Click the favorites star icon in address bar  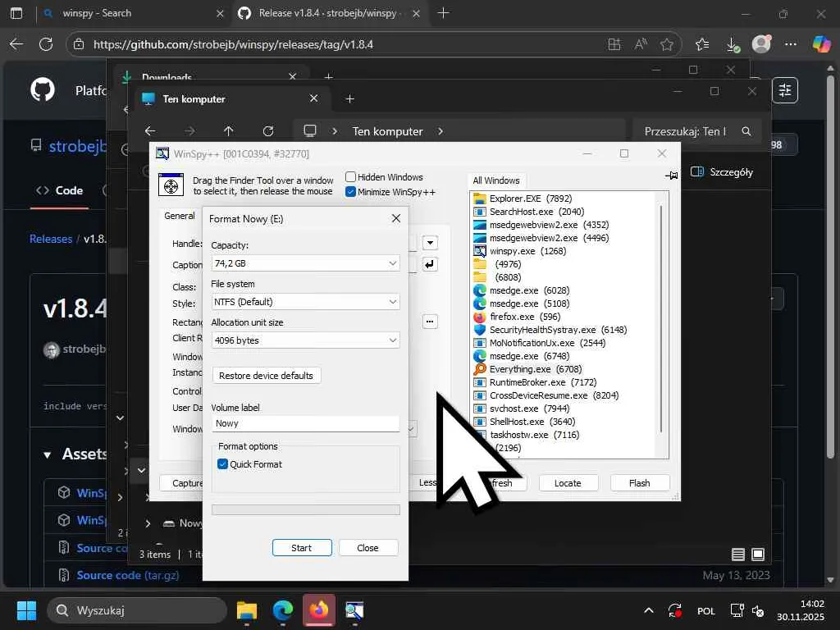666,44
